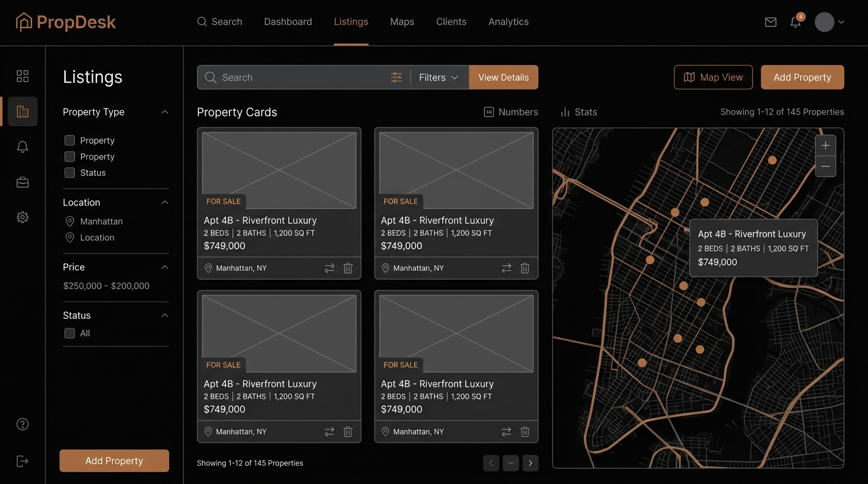Click location pin icon beside Manhattan filter

point(70,222)
